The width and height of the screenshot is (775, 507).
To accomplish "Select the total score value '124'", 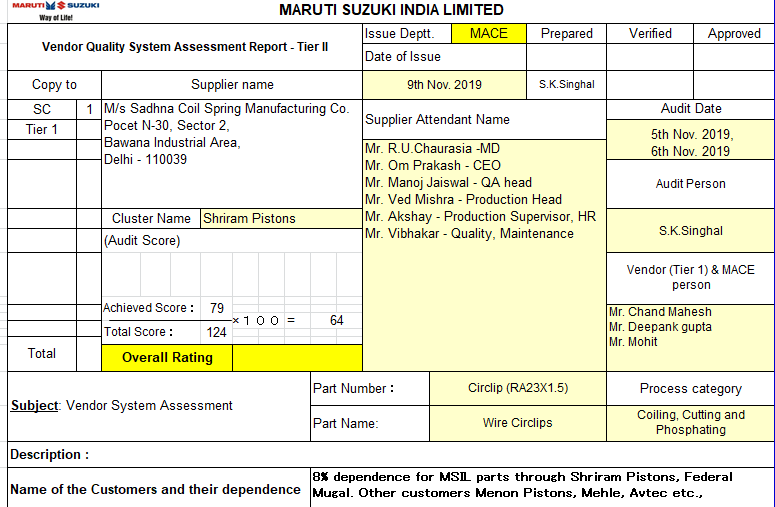I will coord(216,332).
